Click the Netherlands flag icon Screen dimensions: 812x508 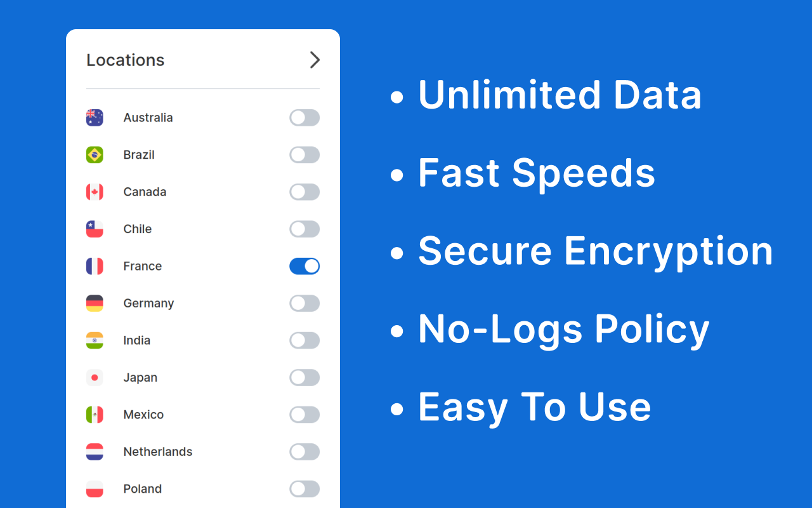click(95, 452)
